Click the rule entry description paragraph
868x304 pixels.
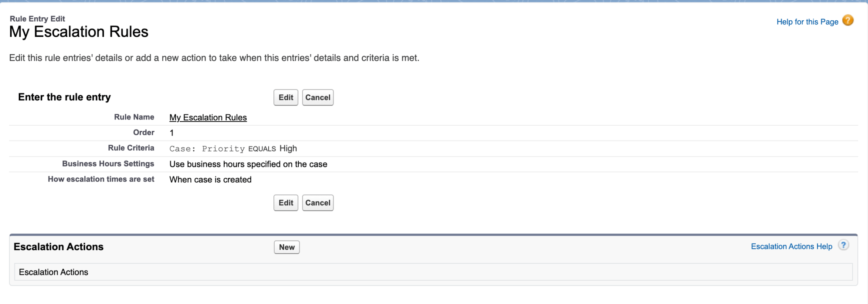[214, 58]
